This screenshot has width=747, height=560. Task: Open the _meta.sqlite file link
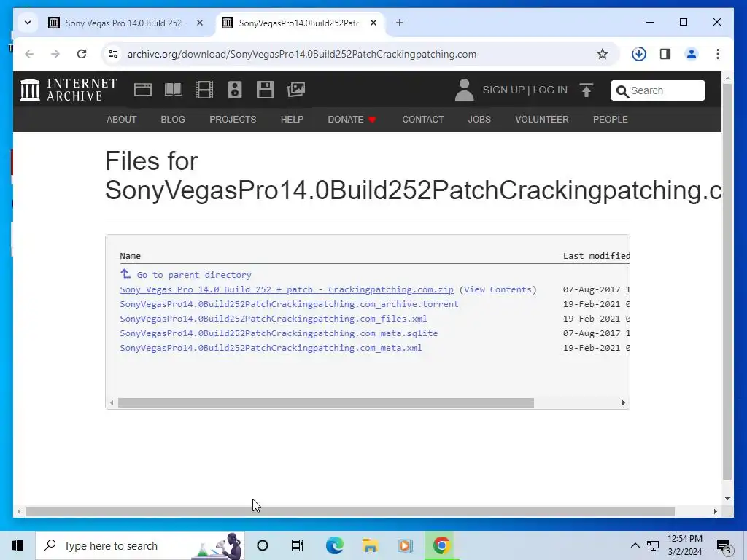click(279, 332)
